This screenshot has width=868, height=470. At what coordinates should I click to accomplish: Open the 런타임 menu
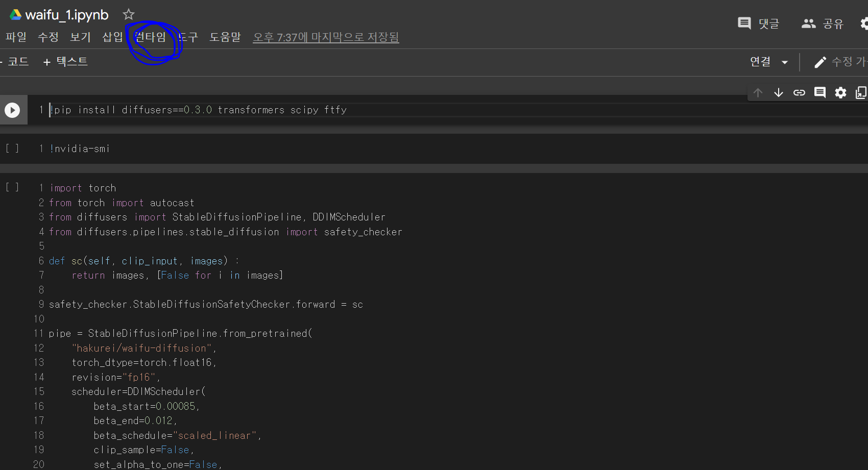[150, 37]
